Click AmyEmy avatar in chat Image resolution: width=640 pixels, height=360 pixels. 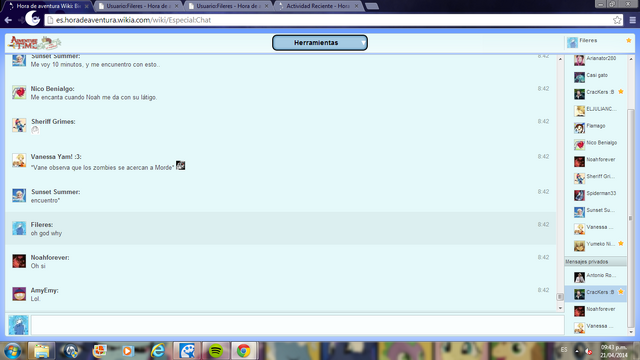pyautogui.click(x=19, y=294)
